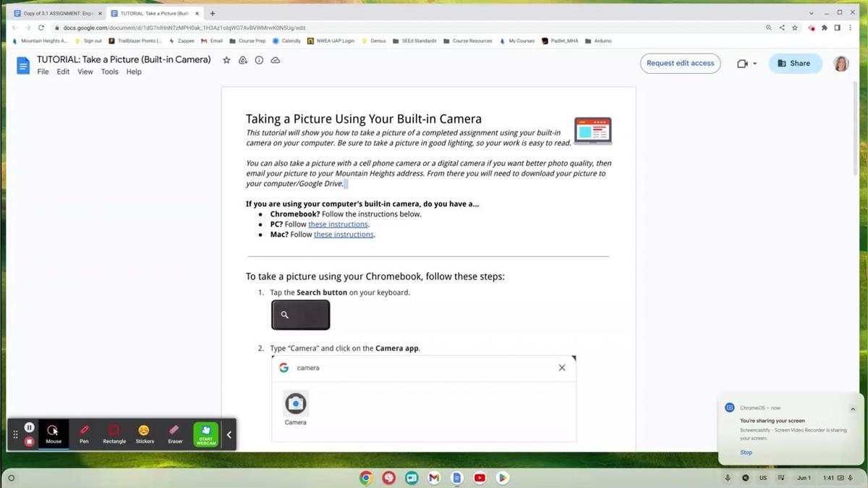Select the Mouse tool in Screencastify toolbar
The width and height of the screenshot is (868, 488).
[x=54, y=434]
